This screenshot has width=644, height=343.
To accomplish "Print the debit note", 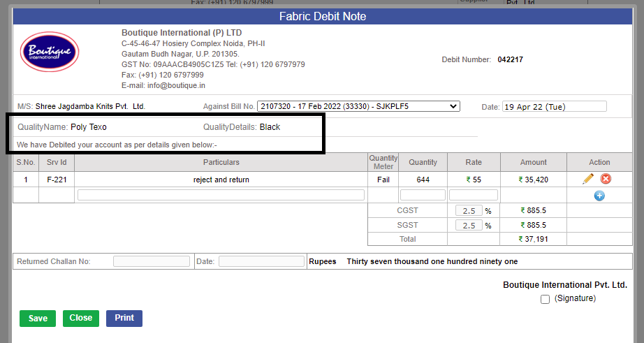I will click(124, 319).
